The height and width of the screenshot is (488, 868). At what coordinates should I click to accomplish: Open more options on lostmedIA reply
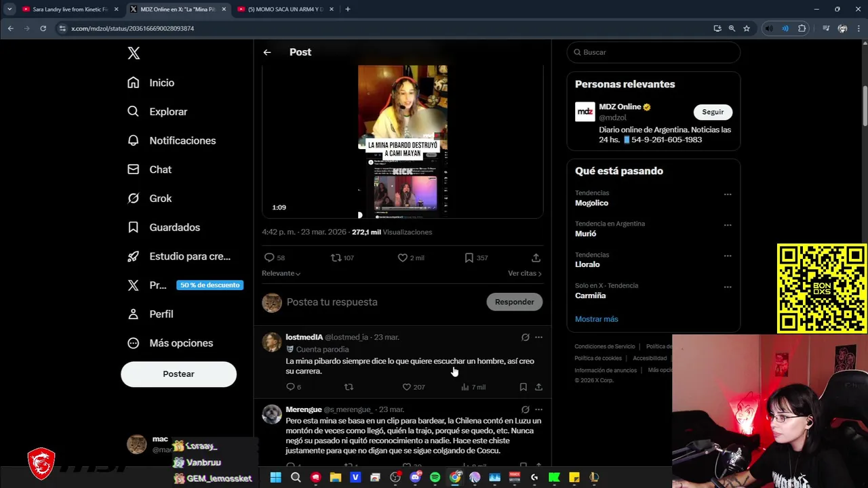tap(538, 337)
